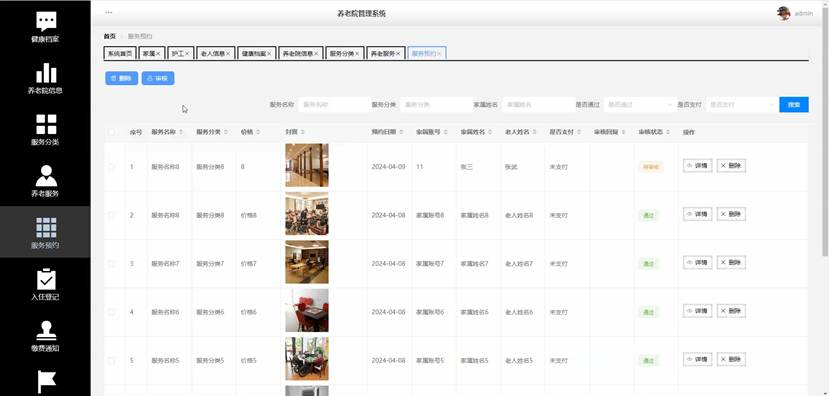The width and height of the screenshot is (829, 396).
Task: Click the 搜索 button
Action: [x=794, y=105]
